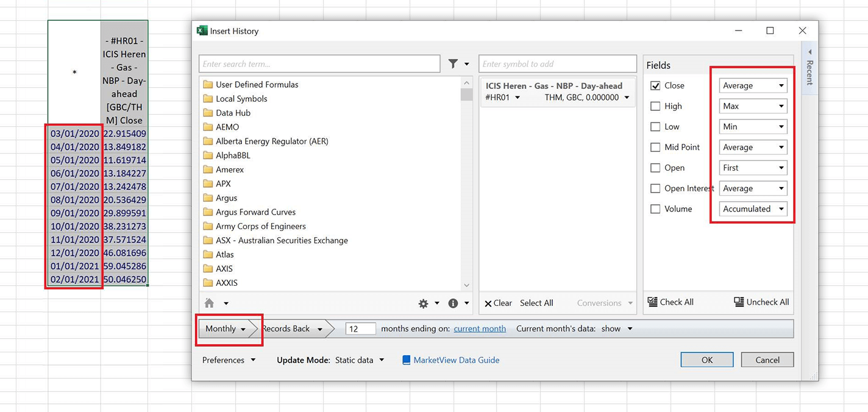Click the info circle icon
868x412 pixels.
(x=453, y=303)
